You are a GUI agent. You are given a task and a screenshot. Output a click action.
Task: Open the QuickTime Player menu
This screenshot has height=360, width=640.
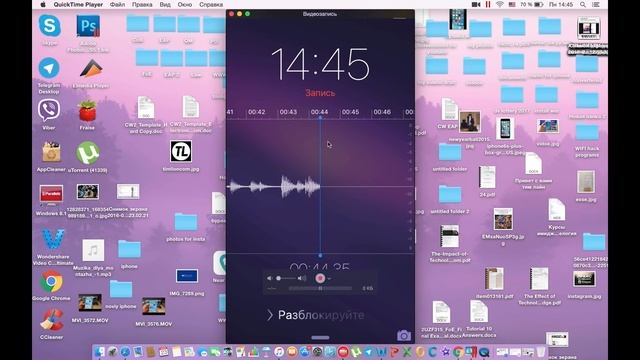tap(78, 4)
